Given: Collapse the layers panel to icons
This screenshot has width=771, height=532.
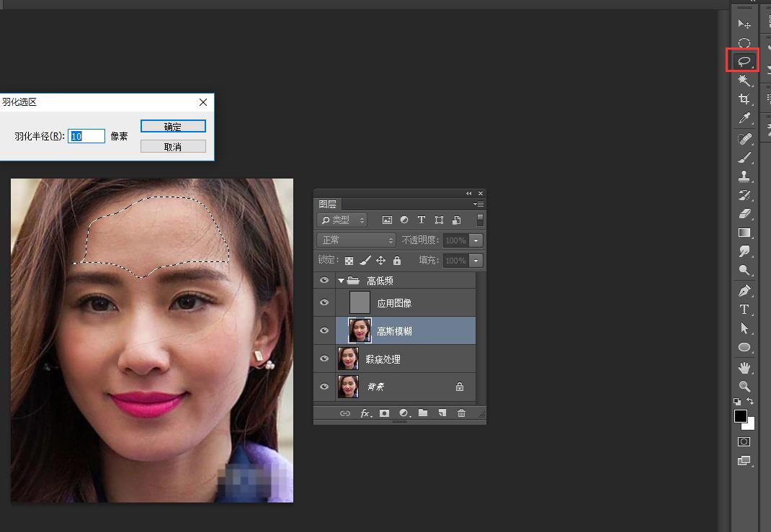Looking at the screenshot, I should 468,194.
